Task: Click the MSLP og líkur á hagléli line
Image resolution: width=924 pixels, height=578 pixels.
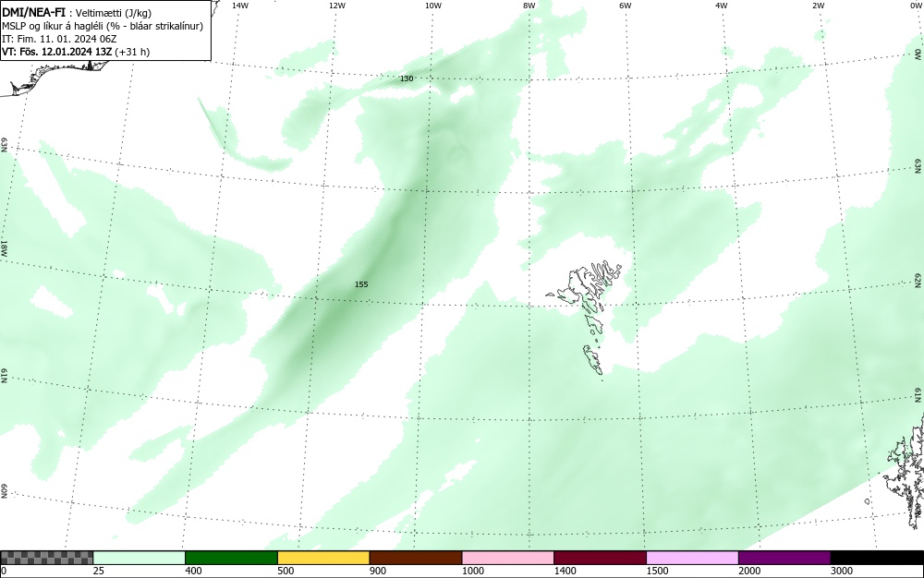Action: click(x=103, y=26)
